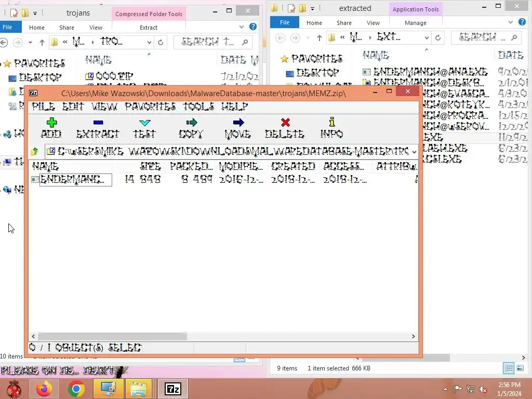Open the 7-Zip Edit menu
532x399 pixels.
tap(73, 107)
